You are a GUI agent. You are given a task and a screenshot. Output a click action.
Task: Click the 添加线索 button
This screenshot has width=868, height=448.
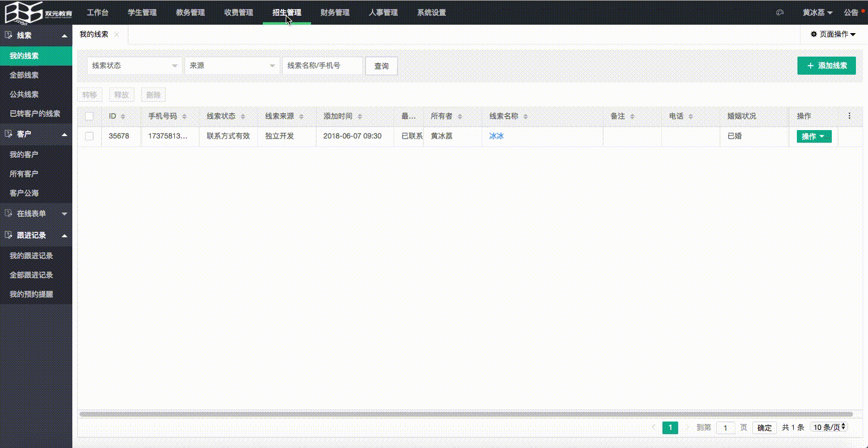(x=826, y=66)
